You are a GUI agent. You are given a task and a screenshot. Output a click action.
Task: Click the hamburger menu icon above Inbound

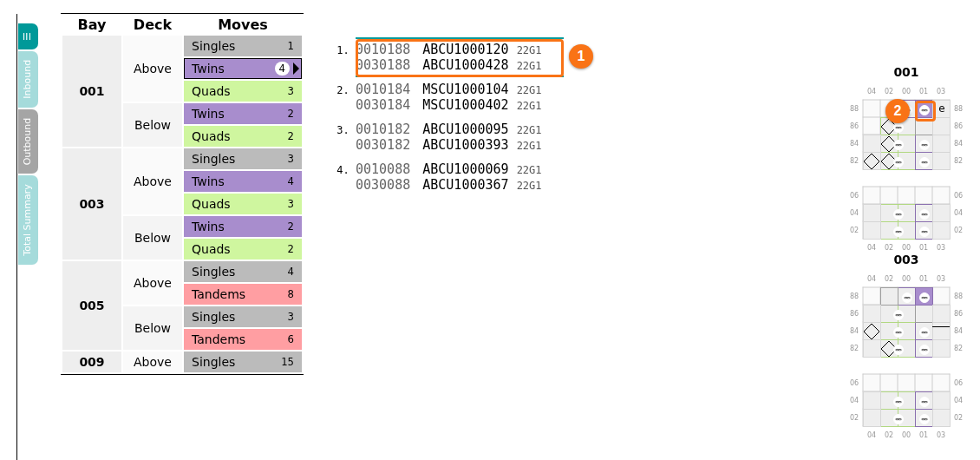(x=28, y=36)
